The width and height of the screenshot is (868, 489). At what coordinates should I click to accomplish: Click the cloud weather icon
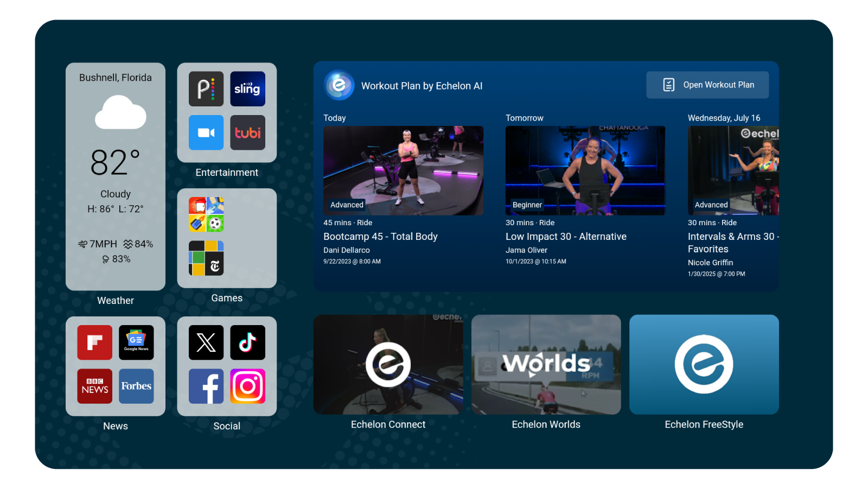click(x=120, y=112)
